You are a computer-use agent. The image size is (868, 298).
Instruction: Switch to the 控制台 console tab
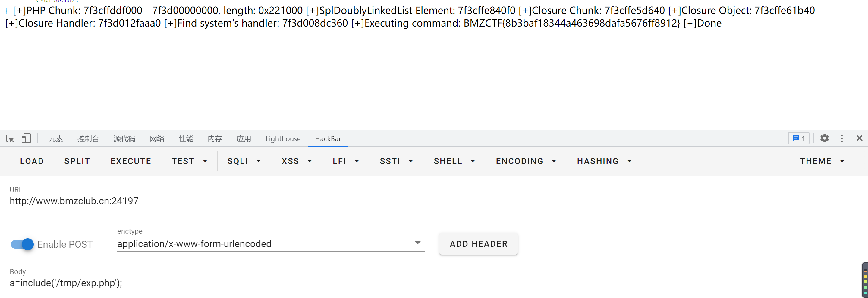88,138
